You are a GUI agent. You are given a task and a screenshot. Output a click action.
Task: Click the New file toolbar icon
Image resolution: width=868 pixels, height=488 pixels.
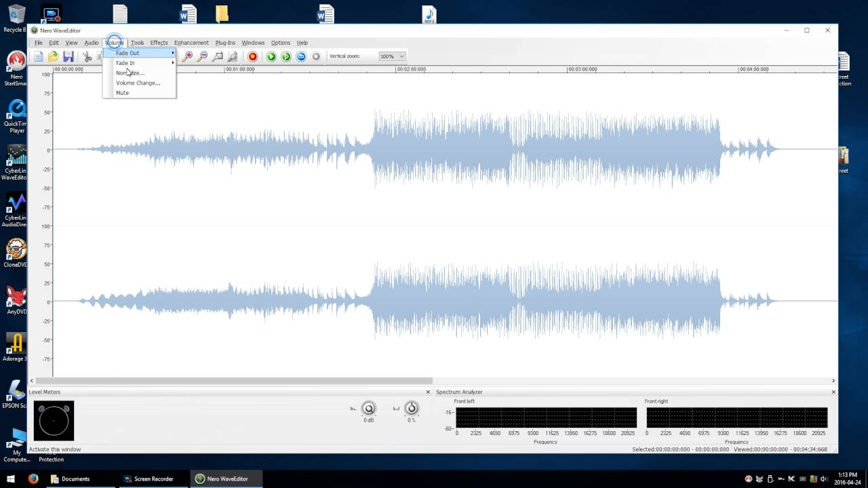pos(39,56)
